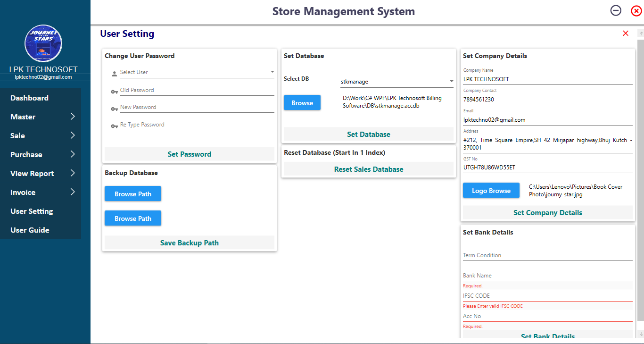Click the Set Company Details button

547,213
